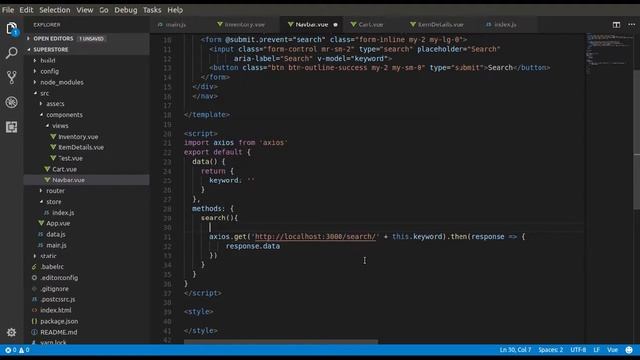The image size is (640, 360).
Task: Open store index.js in the file tree
Action: 63,213
